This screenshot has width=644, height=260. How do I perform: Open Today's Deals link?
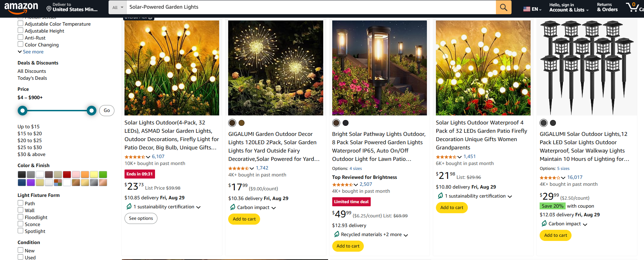32,78
